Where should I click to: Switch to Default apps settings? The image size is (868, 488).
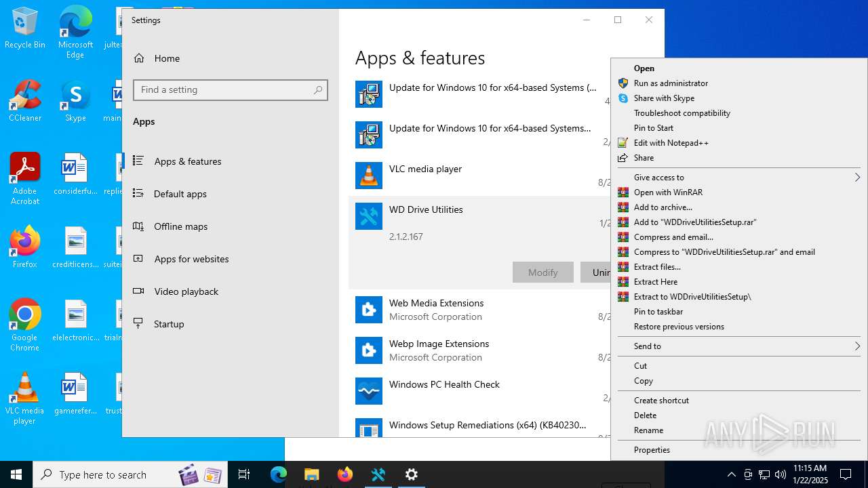pos(231,194)
